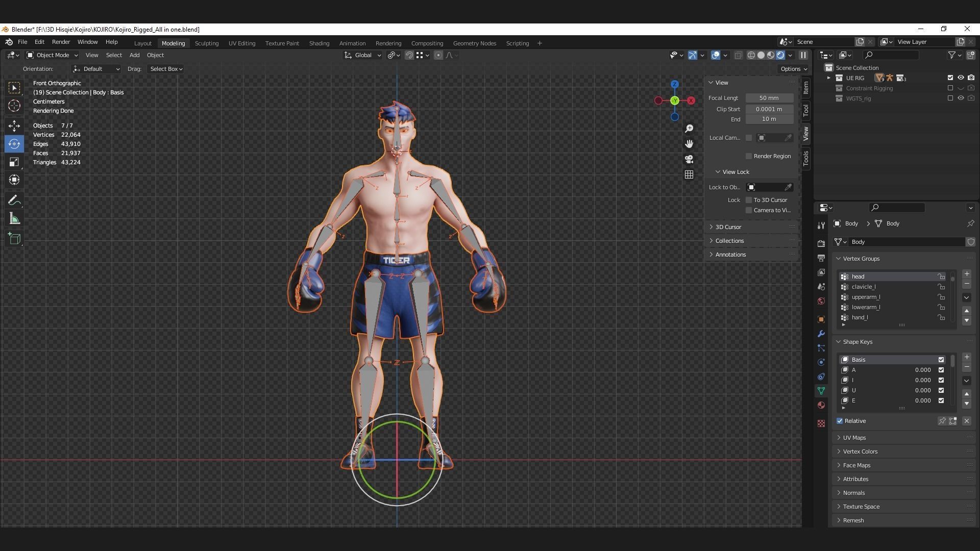Open Material properties tab icon

(x=821, y=405)
